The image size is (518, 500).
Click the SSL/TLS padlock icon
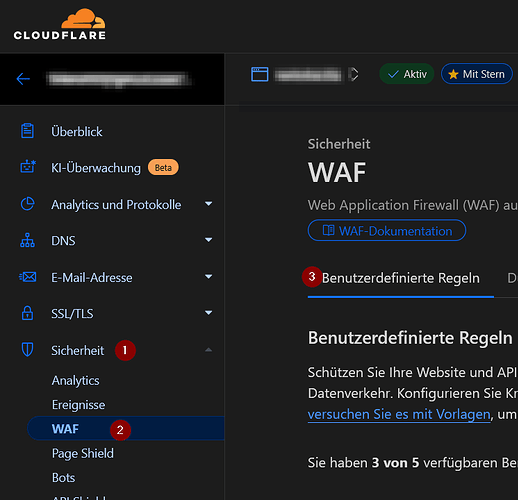pos(27,313)
